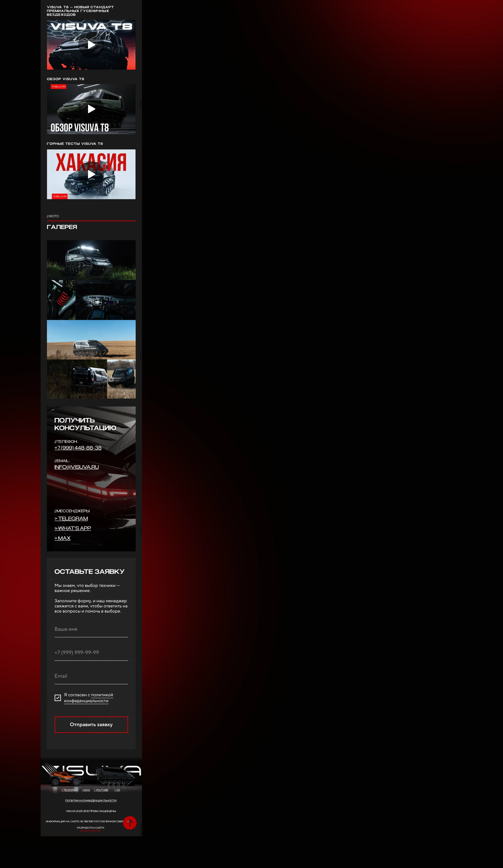503x868 pixels.
Task: Open the footer YouTube link
Action: [x=101, y=790]
